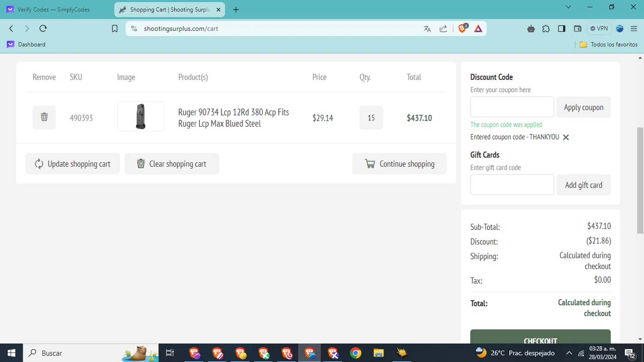Go back to previous page

pos(12,29)
